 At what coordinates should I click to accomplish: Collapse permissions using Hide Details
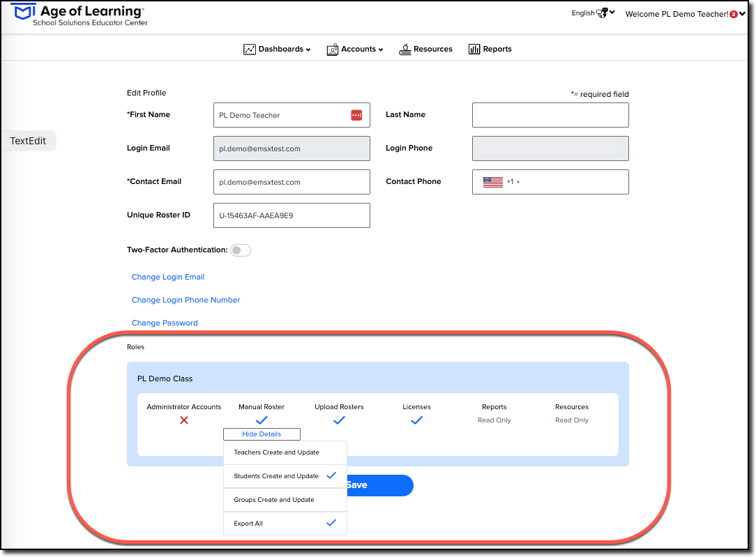[x=262, y=434]
